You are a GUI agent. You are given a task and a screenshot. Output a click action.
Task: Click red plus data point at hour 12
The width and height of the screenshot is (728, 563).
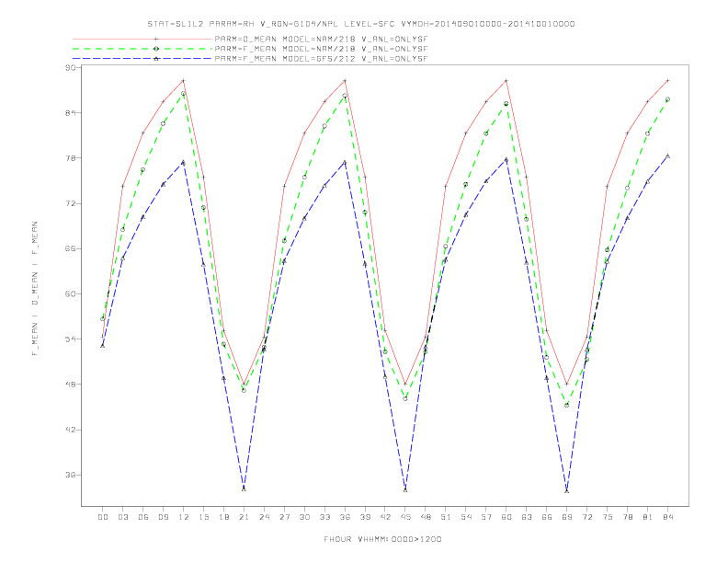[184, 81]
